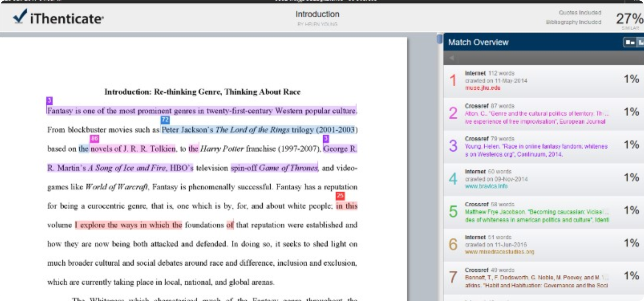This screenshot has height=301, width=644.
Task: Click the blue highlighted "Peter Jackson's The Lord of the Rings"
Action: [x=225, y=130]
